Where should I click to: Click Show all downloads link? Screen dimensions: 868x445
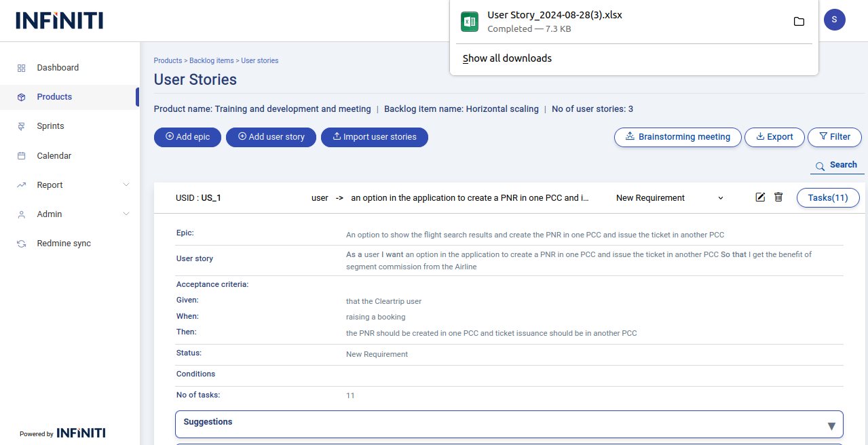(x=507, y=58)
